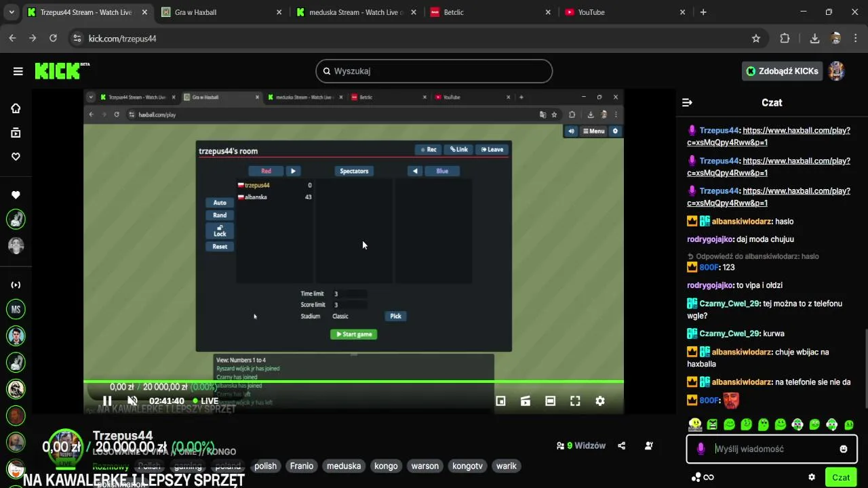
Task: Insert the yellow DJ emote
Action: coord(695,424)
